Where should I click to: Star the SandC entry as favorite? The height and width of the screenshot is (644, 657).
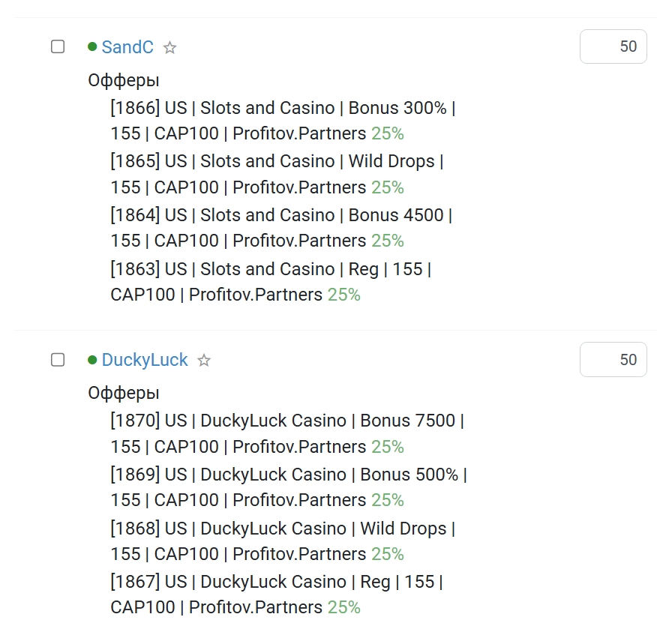(x=169, y=47)
